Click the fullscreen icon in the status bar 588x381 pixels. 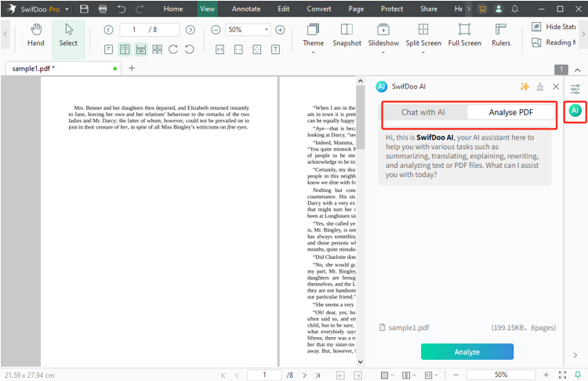click(562, 375)
